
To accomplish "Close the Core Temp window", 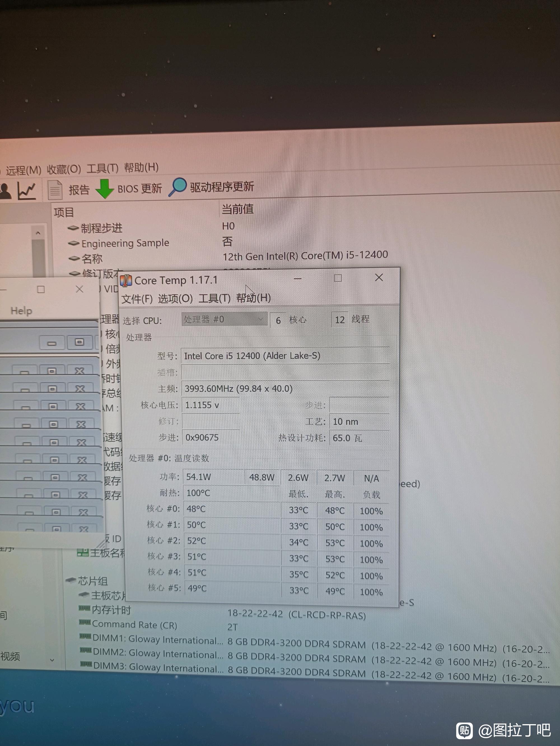I will [379, 277].
